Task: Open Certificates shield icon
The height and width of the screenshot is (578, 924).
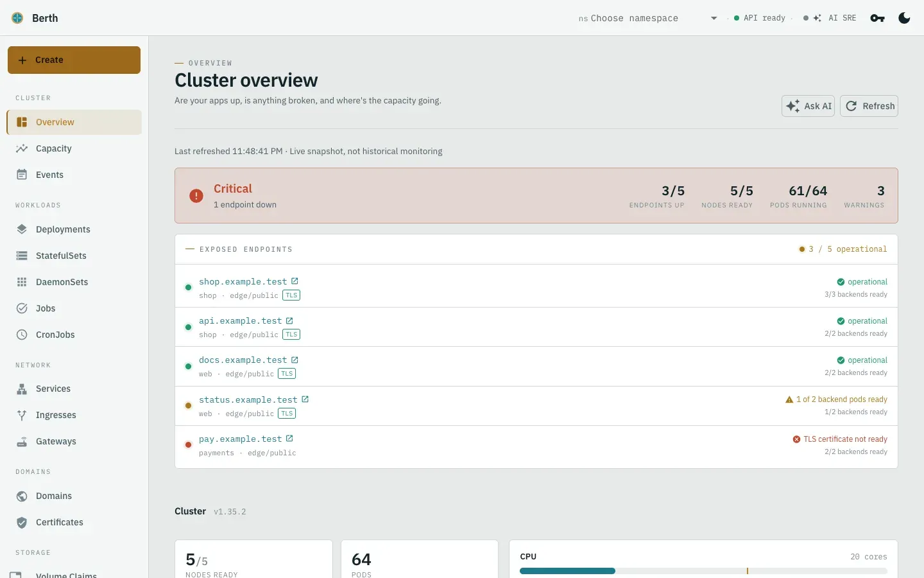Action: pyautogui.click(x=22, y=522)
